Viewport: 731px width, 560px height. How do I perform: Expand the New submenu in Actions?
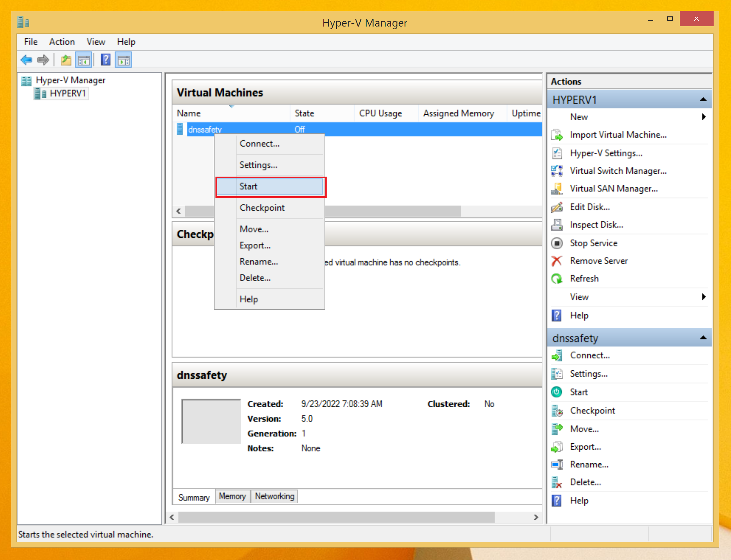point(704,117)
